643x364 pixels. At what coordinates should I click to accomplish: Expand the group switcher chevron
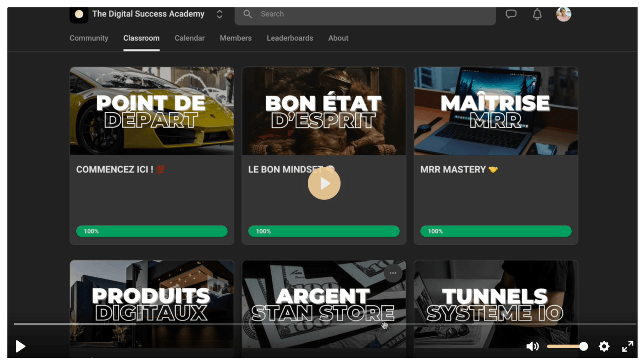click(x=219, y=14)
